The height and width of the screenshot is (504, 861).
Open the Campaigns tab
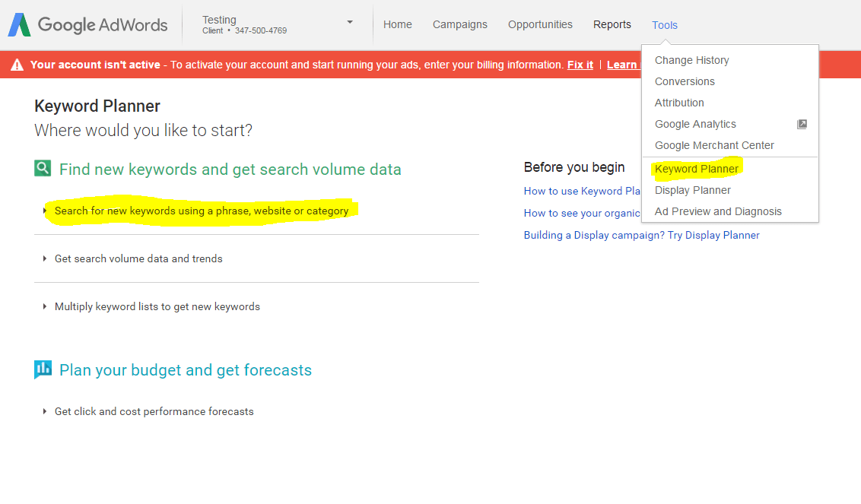coord(460,24)
